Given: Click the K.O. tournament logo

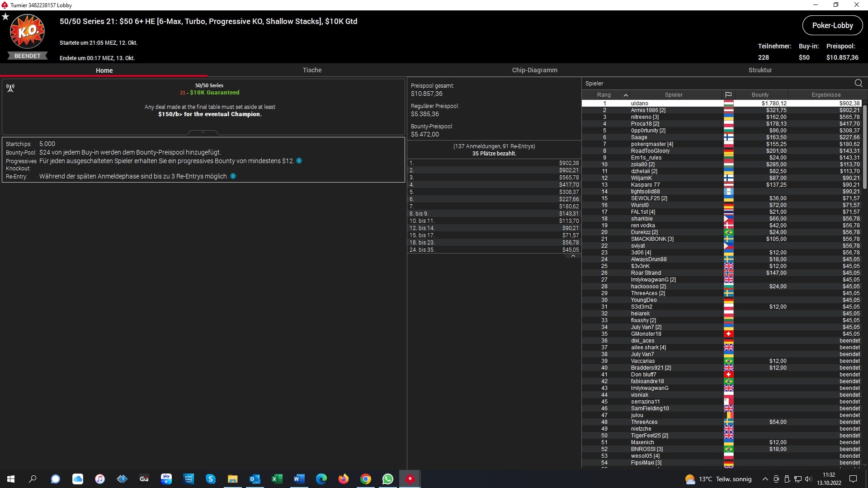Looking at the screenshot, I should (27, 32).
